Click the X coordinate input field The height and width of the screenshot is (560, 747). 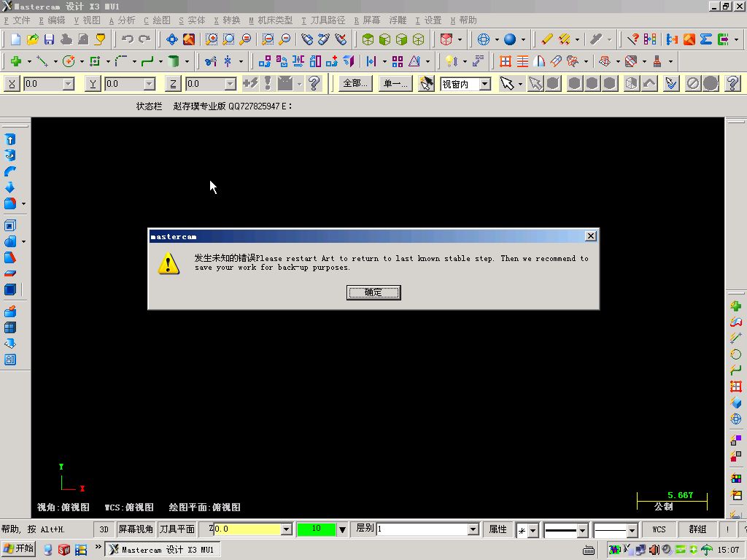[43, 85]
